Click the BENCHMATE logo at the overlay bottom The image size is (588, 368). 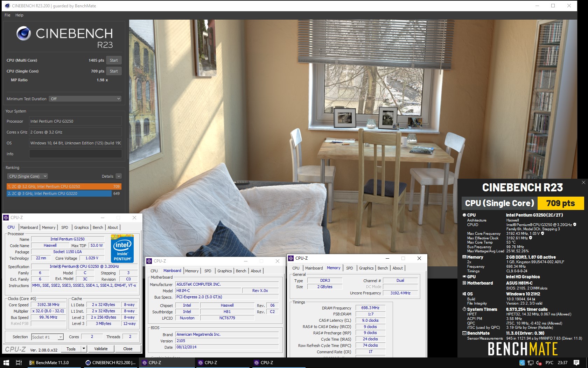[523, 349]
